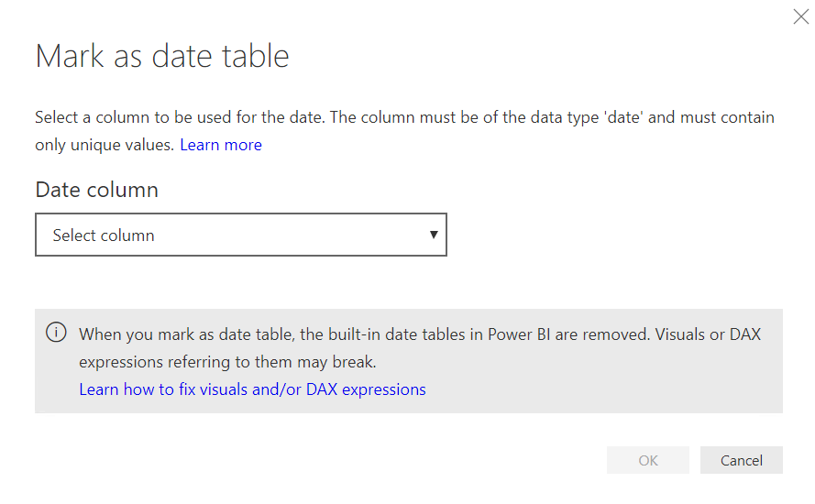Expand the Date column dropdown arrow
This screenshot has width=815, height=504.
[434, 235]
